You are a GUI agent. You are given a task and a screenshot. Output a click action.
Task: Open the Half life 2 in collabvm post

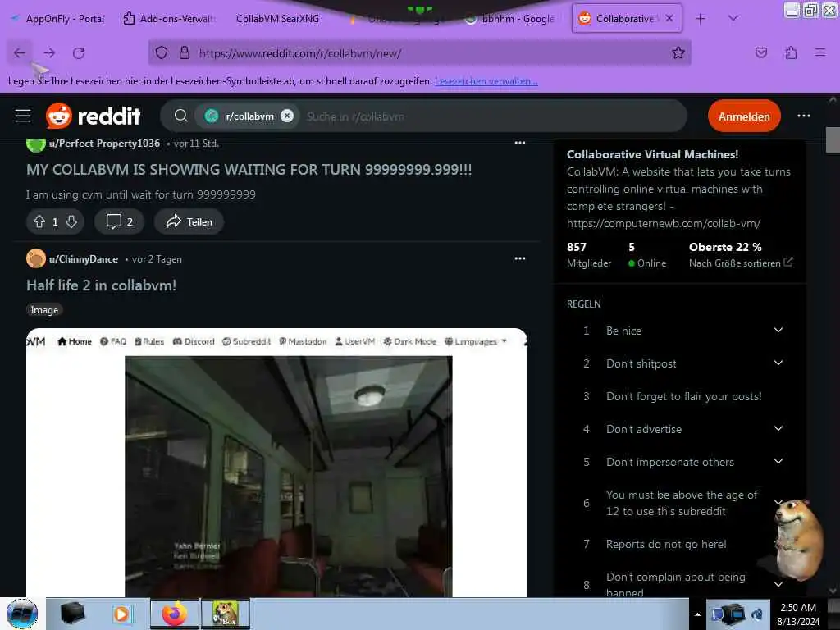[101, 285]
